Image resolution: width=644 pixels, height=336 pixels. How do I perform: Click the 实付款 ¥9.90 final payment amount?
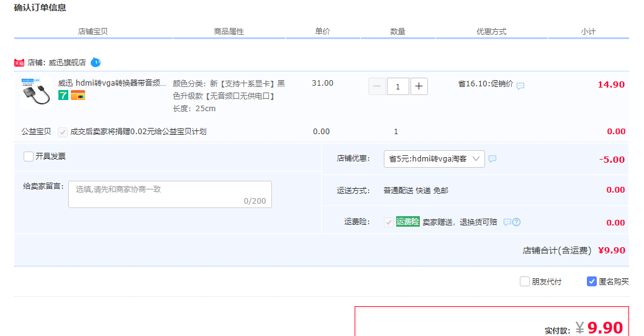click(x=584, y=328)
